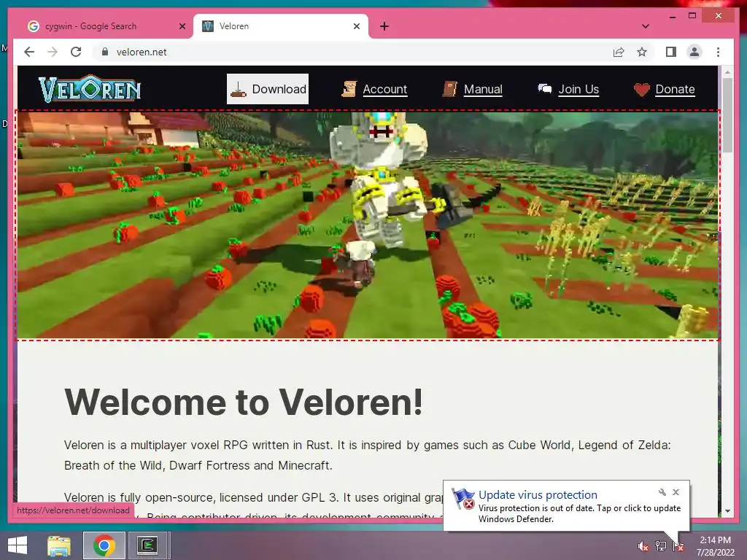This screenshot has height=560, width=747.
Task: Bookmark this page with the star icon
Action: 642,52
